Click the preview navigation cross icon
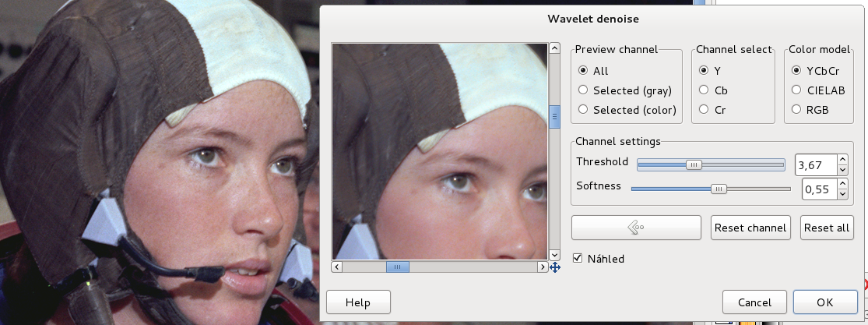The height and width of the screenshot is (325, 868). click(555, 267)
